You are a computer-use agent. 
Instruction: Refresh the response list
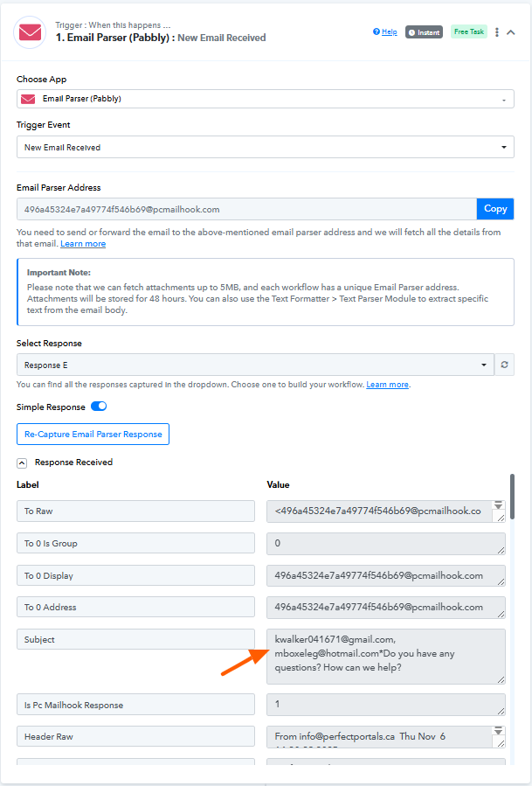(x=505, y=365)
